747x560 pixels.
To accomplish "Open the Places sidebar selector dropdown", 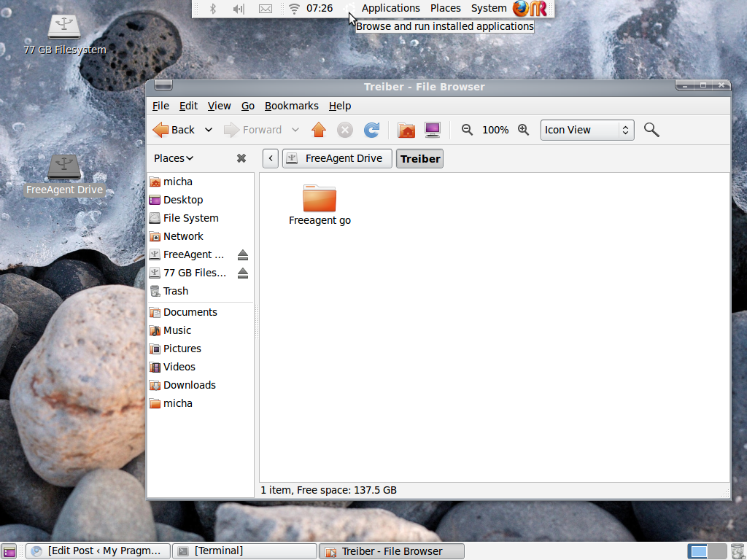I will point(174,158).
